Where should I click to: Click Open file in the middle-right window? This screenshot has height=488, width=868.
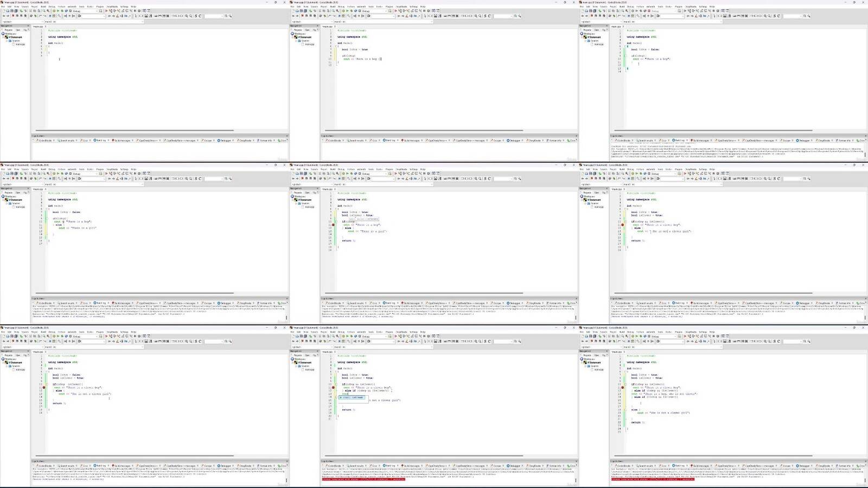586,174
